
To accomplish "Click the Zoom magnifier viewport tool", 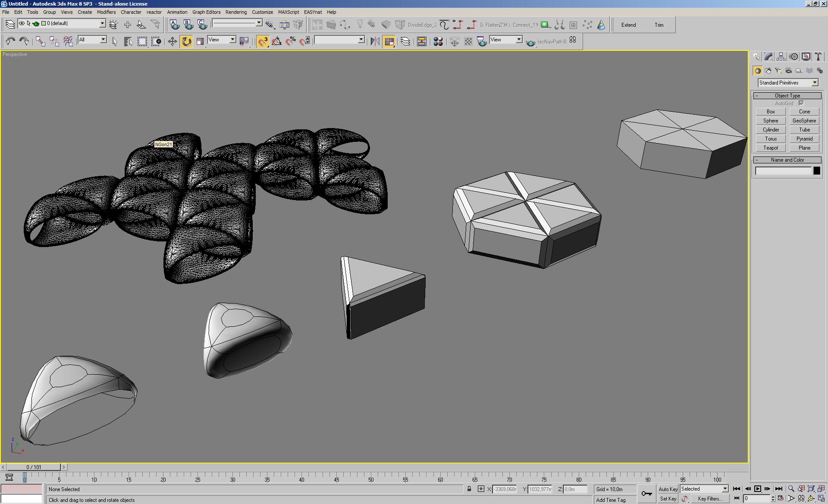I will point(791,489).
